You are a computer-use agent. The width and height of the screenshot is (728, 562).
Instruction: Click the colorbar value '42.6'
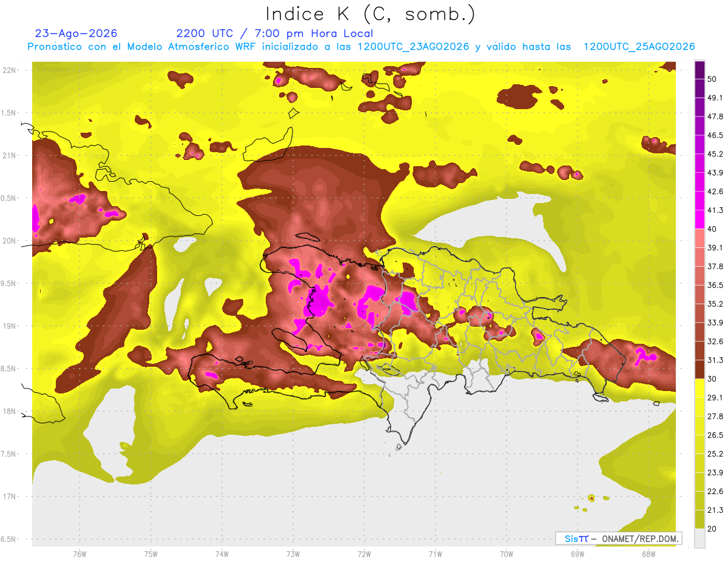pos(715,192)
